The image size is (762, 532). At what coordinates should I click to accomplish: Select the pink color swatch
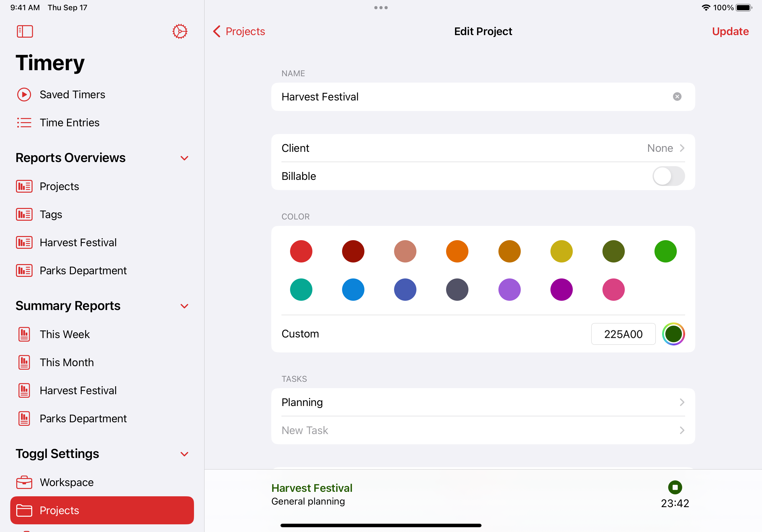613,290
